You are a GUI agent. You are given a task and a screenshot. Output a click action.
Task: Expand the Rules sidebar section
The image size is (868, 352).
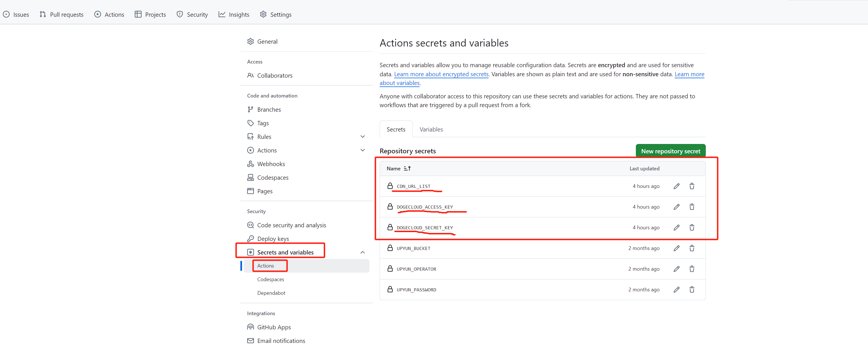[362, 137]
